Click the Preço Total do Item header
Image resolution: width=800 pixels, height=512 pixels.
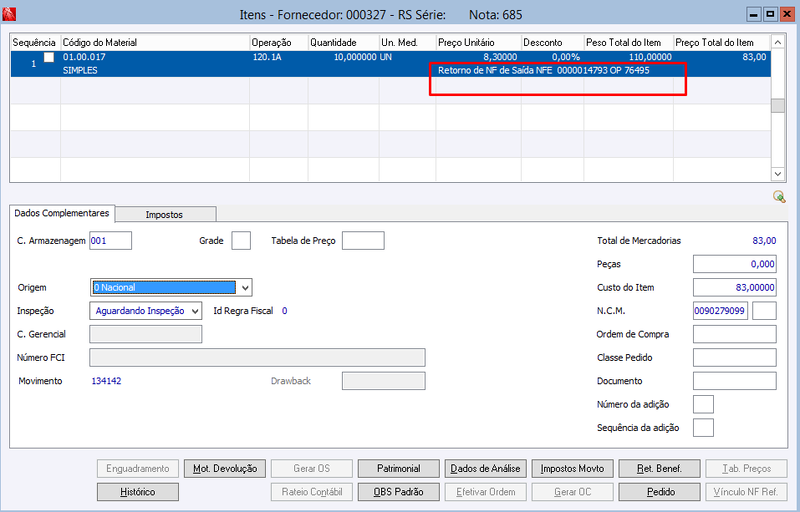click(722, 42)
